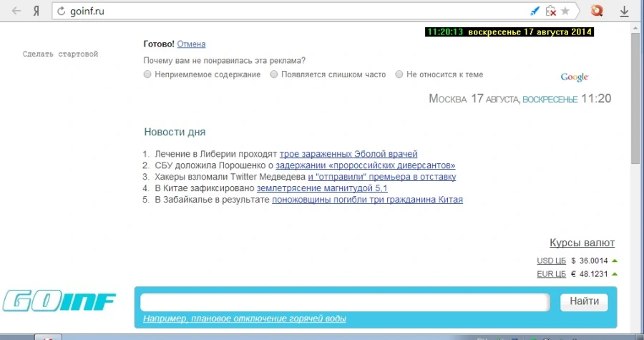This screenshot has height=340, width=644.
Task: Click the "воскресенье" link in date line
Action: point(550,99)
